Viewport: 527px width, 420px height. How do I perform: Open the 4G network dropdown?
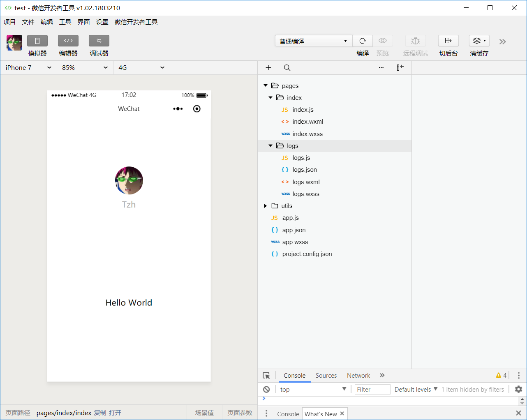142,68
